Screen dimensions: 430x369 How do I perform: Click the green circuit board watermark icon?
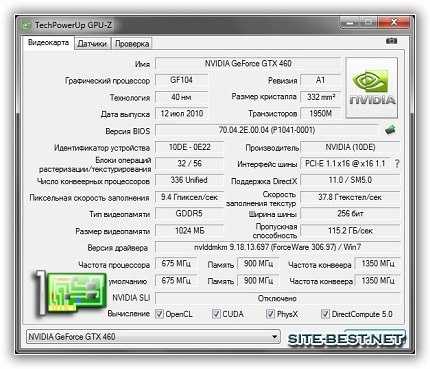point(69,293)
